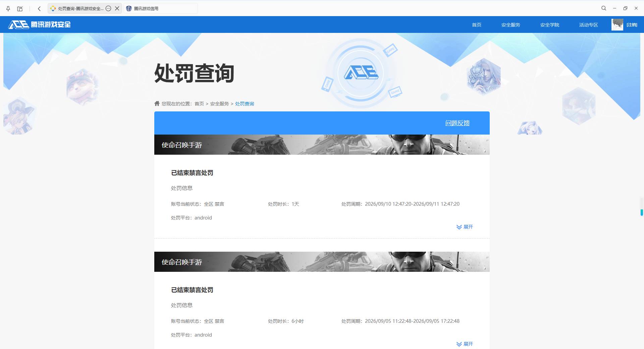Open the 活动专区 navigation menu
This screenshot has height=349, width=644.
[x=588, y=25]
